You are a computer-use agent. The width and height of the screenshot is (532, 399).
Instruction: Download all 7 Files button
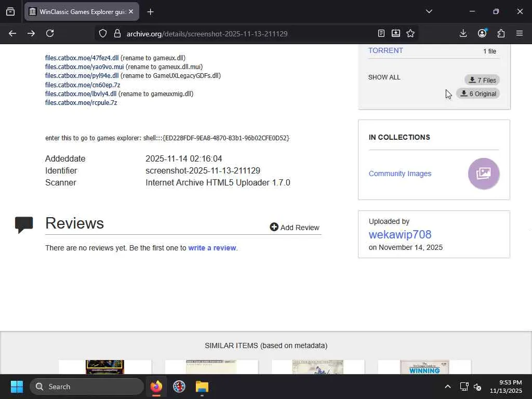click(x=482, y=80)
